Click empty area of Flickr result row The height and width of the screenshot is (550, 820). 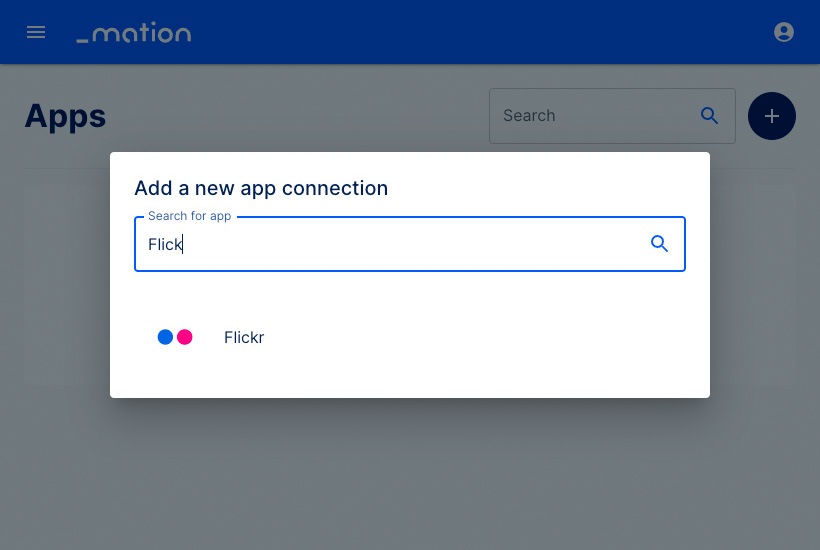471,337
